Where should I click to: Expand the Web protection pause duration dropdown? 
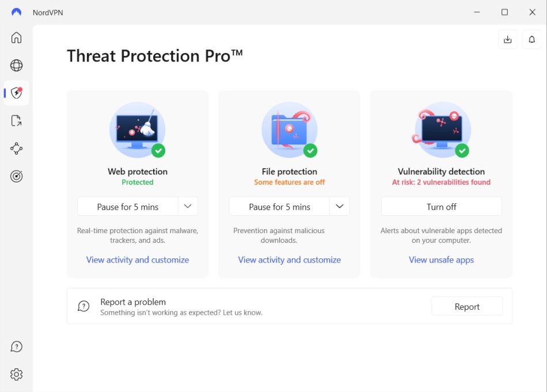point(189,206)
